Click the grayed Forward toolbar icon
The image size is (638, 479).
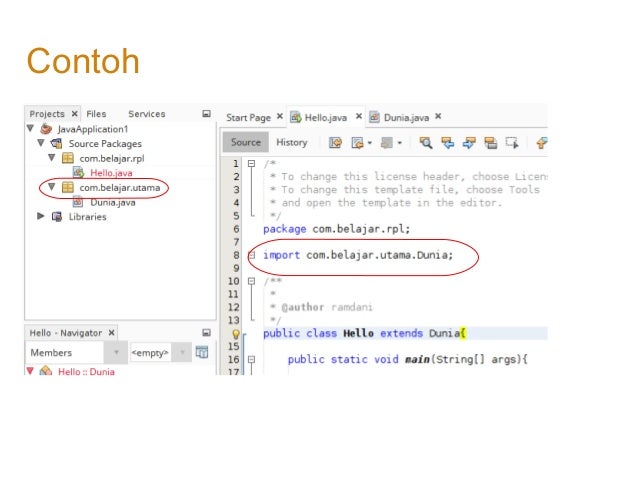tap(387, 143)
